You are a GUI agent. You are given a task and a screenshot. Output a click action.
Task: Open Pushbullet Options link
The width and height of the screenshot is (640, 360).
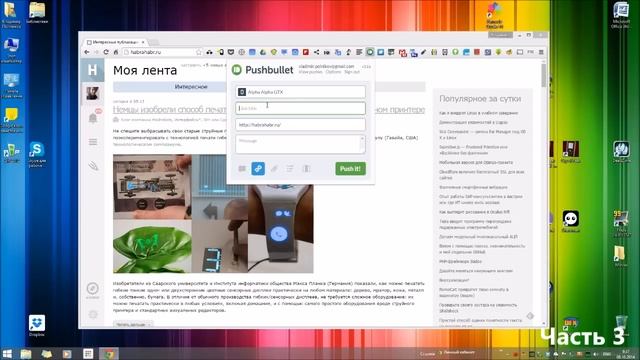333,72
